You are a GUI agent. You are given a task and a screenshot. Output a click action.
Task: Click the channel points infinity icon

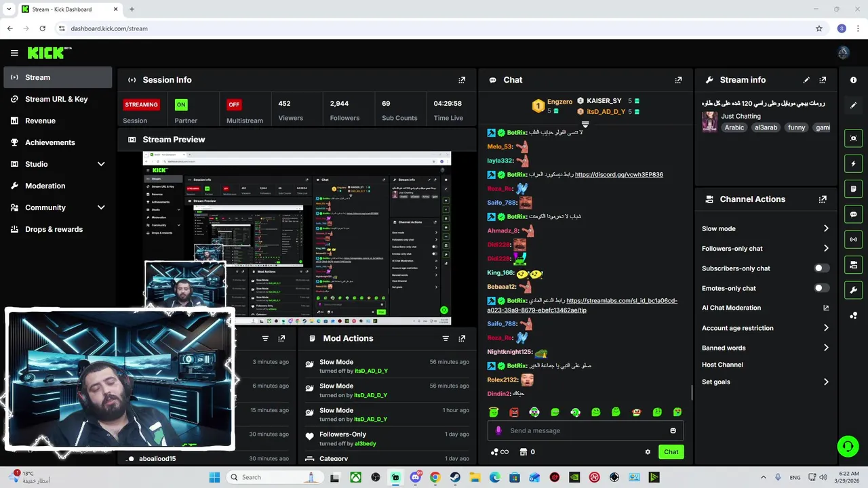coord(499,452)
